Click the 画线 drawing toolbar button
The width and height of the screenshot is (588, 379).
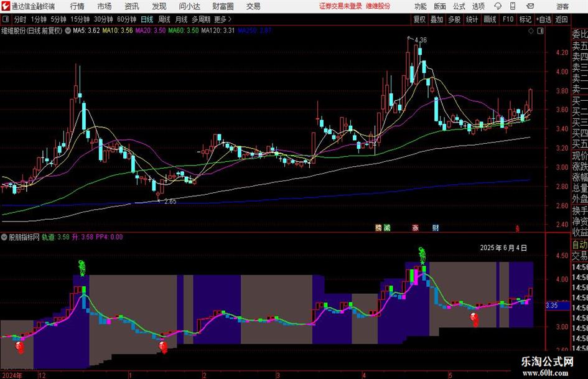tap(490, 19)
